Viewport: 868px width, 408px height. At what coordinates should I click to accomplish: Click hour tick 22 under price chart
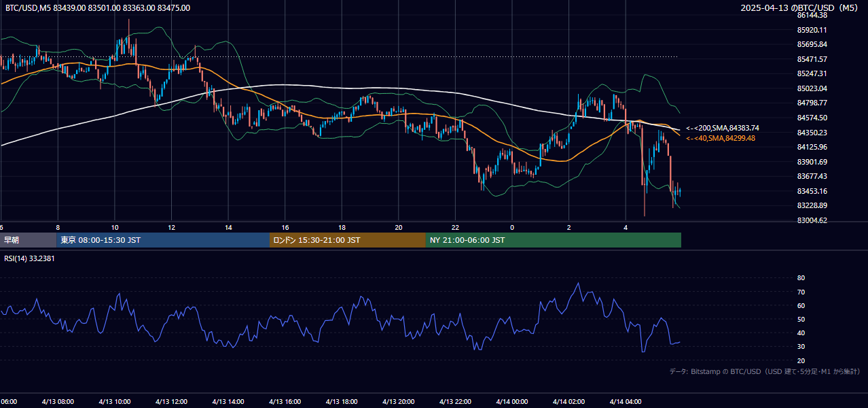point(455,227)
